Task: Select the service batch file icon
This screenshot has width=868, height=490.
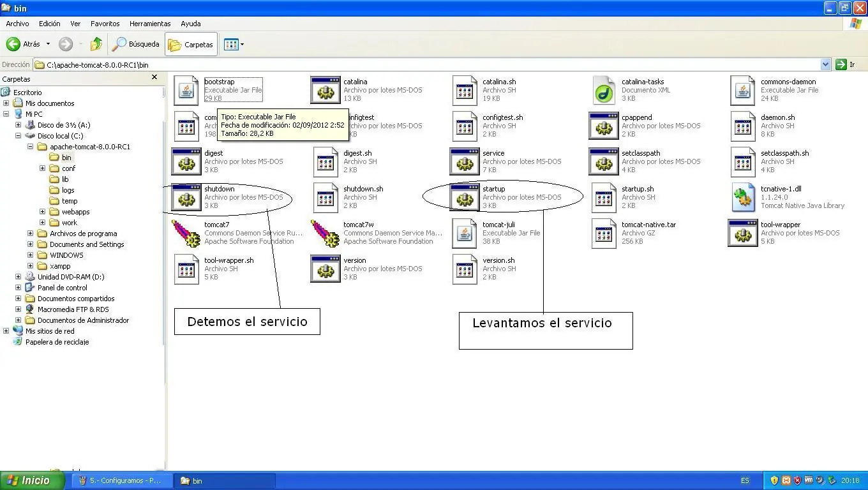Action: (465, 162)
